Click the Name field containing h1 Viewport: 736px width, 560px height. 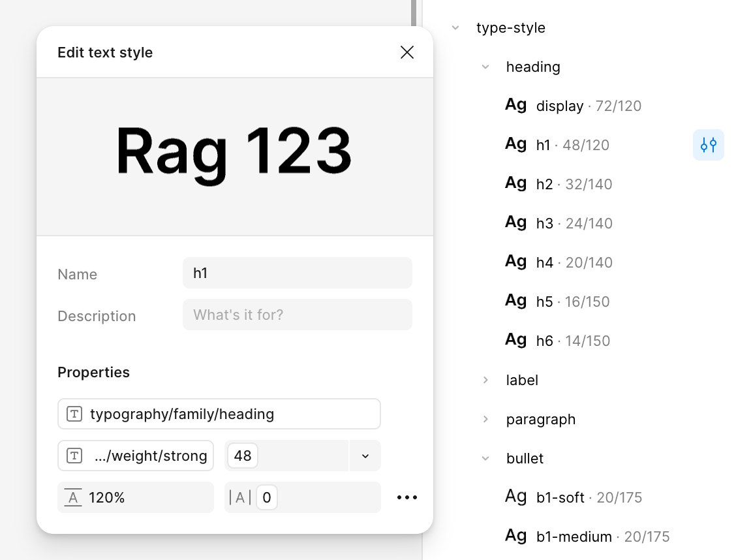tap(297, 273)
